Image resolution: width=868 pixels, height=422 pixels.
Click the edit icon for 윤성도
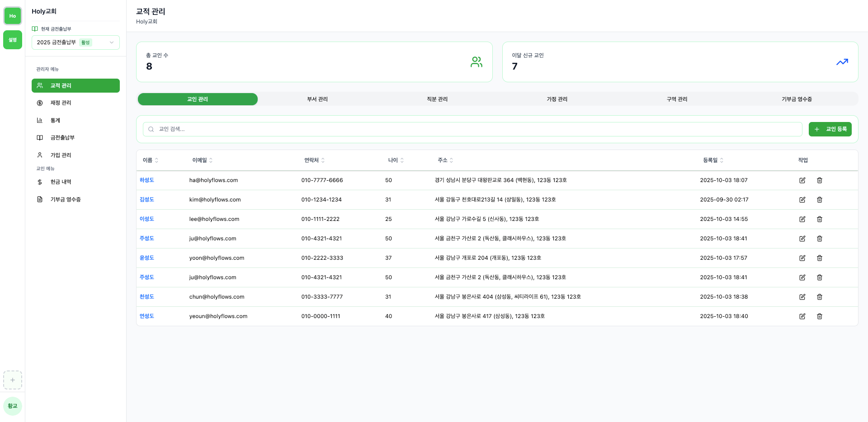(802, 258)
